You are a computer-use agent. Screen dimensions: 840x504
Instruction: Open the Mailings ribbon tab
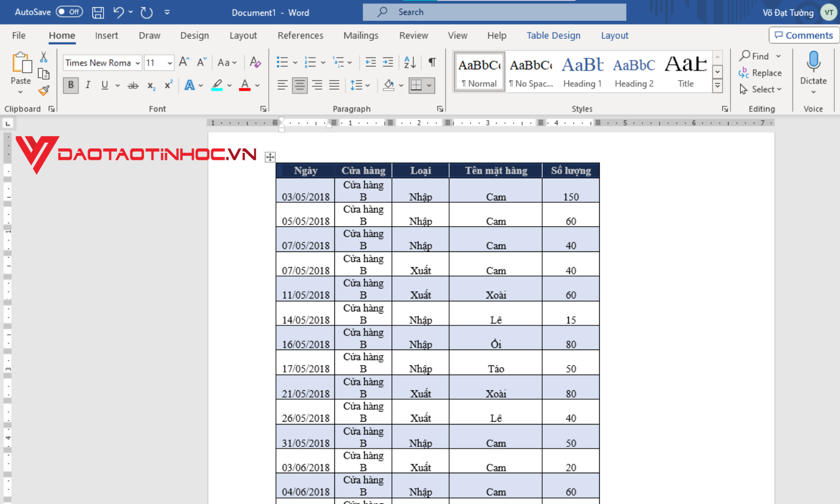coord(361,35)
